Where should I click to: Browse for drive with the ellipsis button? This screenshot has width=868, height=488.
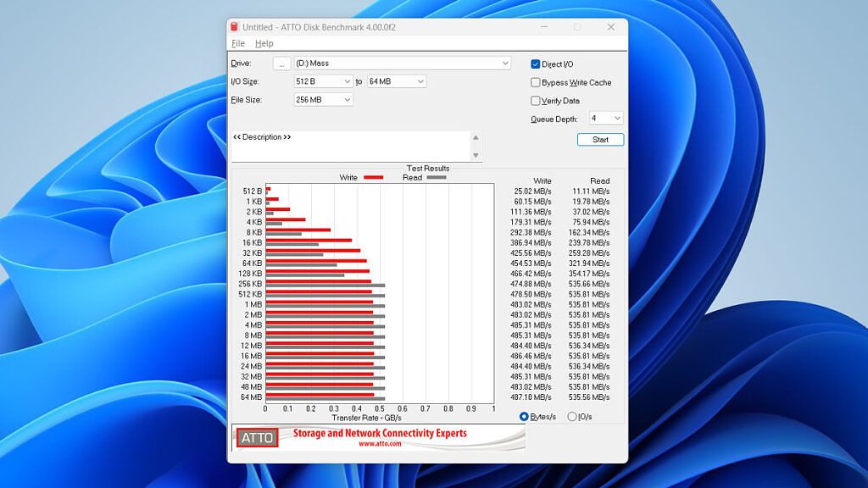click(281, 64)
